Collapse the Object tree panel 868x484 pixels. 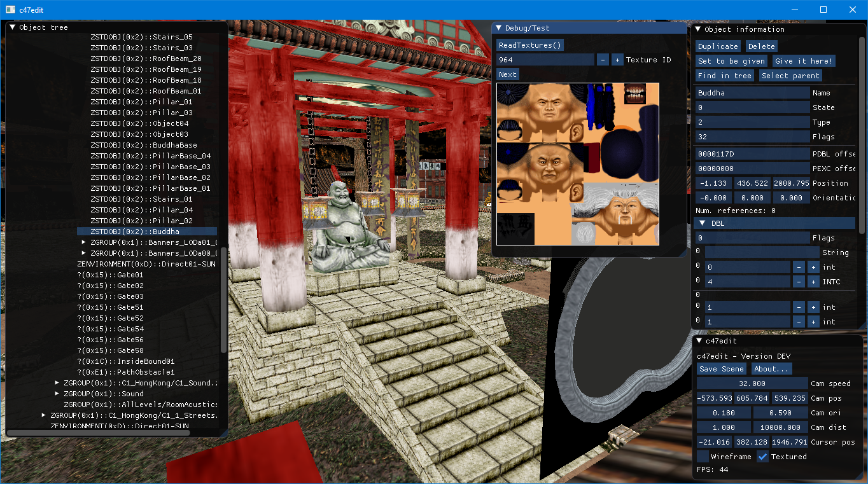pos(12,27)
